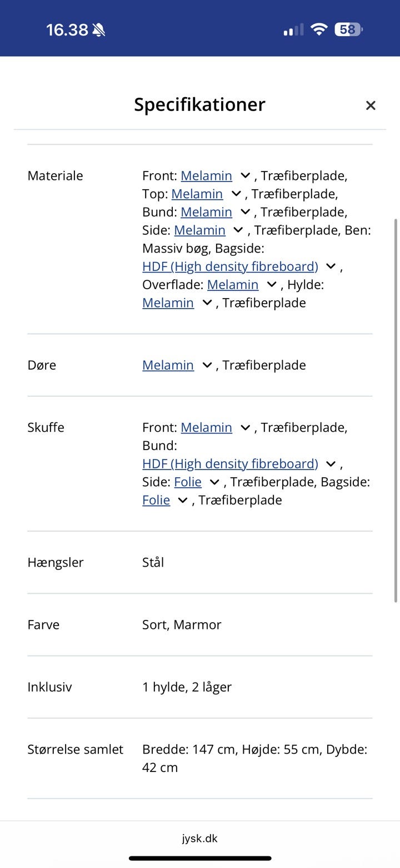Open the HDF link under Skuffe Bund
Image resolution: width=400 pixels, height=868 pixels.
coord(230,463)
